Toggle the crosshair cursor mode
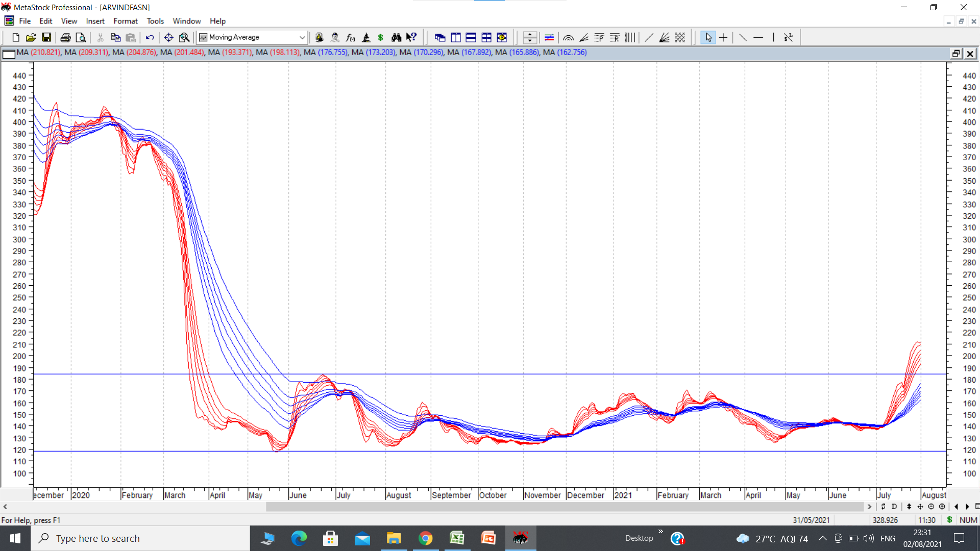Screen dimensions: 980x551 [x=723, y=37]
